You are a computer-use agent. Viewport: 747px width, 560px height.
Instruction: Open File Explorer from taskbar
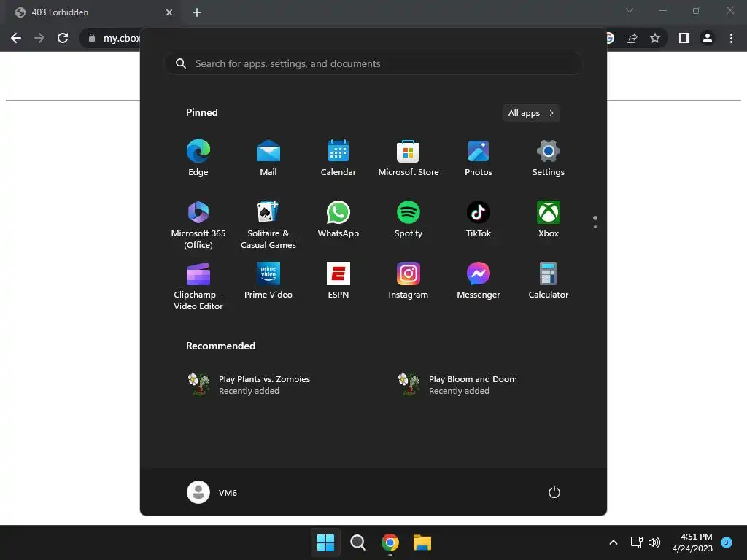pyautogui.click(x=422, y=542)
